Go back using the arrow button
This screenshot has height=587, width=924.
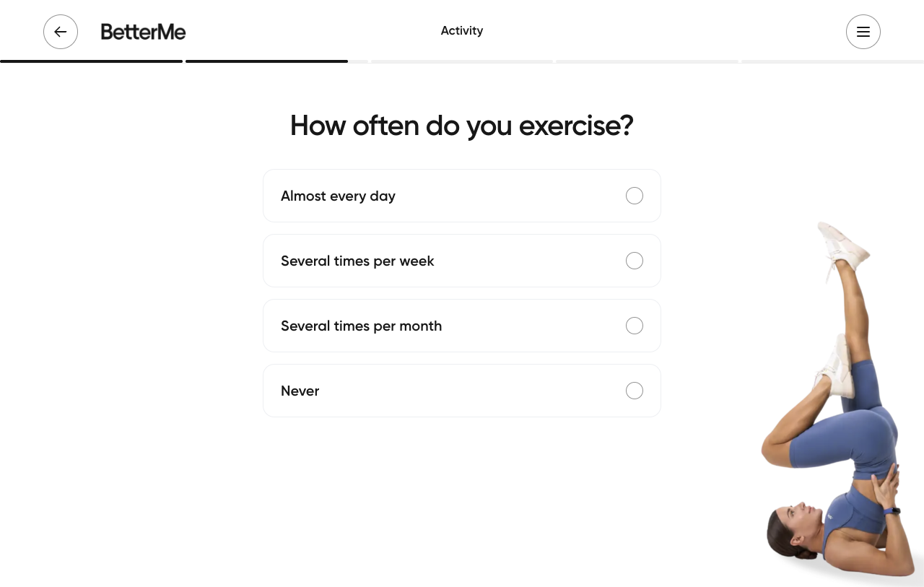[61, 32]
